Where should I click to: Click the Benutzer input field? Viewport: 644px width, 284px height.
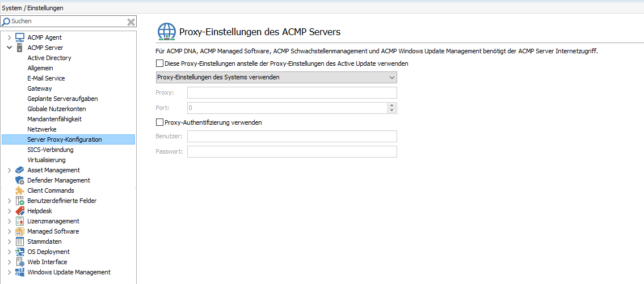click(x=292, y=136)
